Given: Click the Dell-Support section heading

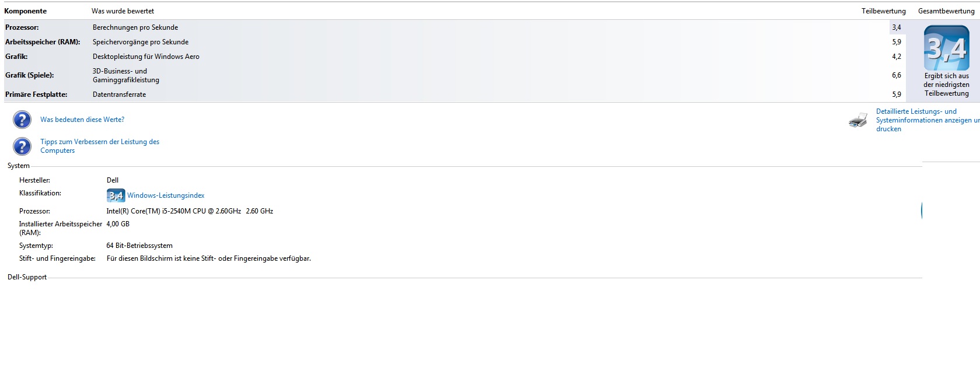Looking at the screenshot, I should pos(27,277).
